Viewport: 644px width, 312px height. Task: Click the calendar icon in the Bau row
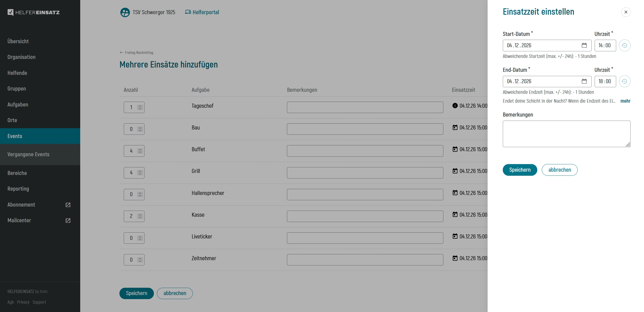[455, 127]
